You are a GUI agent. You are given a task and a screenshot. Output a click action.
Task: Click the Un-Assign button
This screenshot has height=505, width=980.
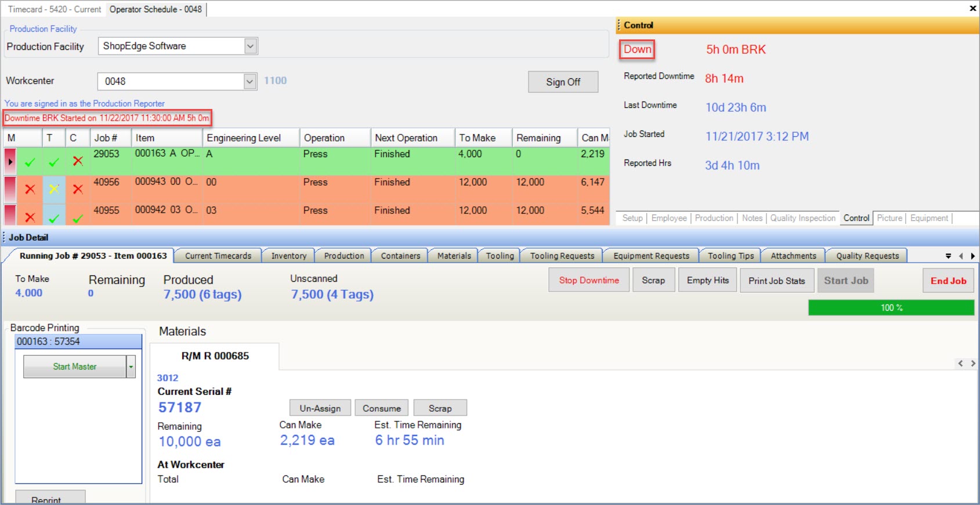coord(320,408)
